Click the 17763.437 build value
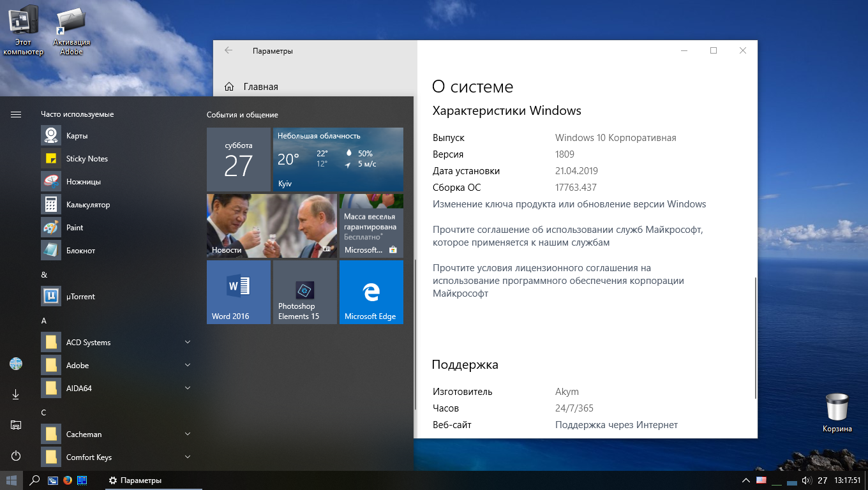The width and height of the screenshot is (868, 490). (x=576, y=188)
